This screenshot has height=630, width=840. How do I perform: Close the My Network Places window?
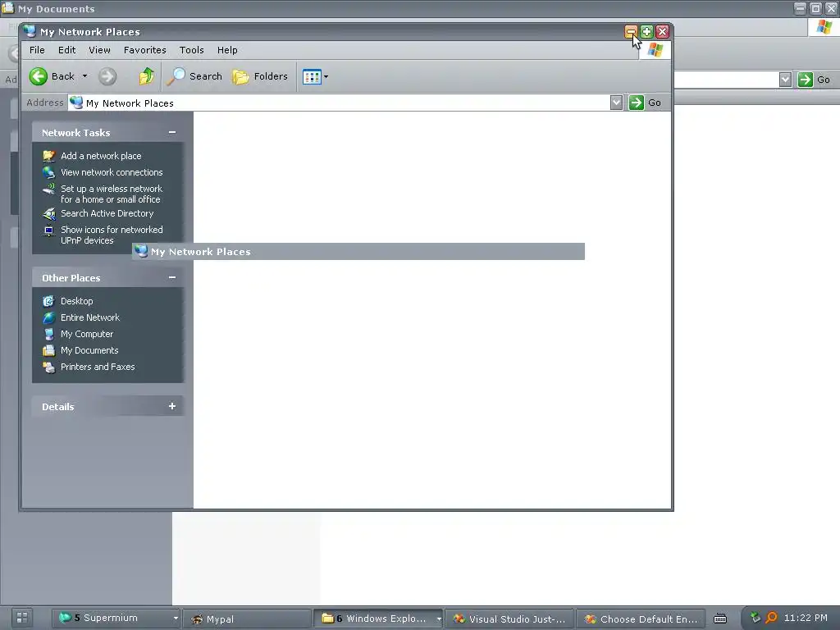[662, 32]
